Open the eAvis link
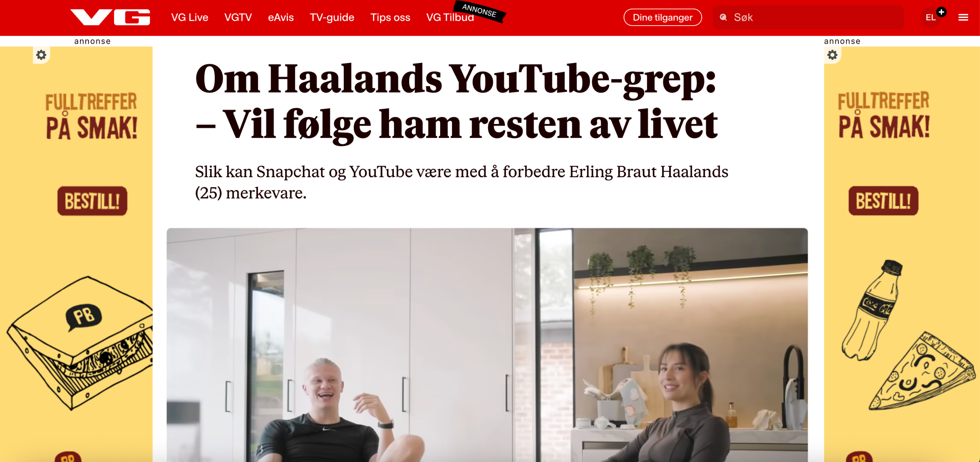The image size is (980, 462). click(x=281, y=17)
